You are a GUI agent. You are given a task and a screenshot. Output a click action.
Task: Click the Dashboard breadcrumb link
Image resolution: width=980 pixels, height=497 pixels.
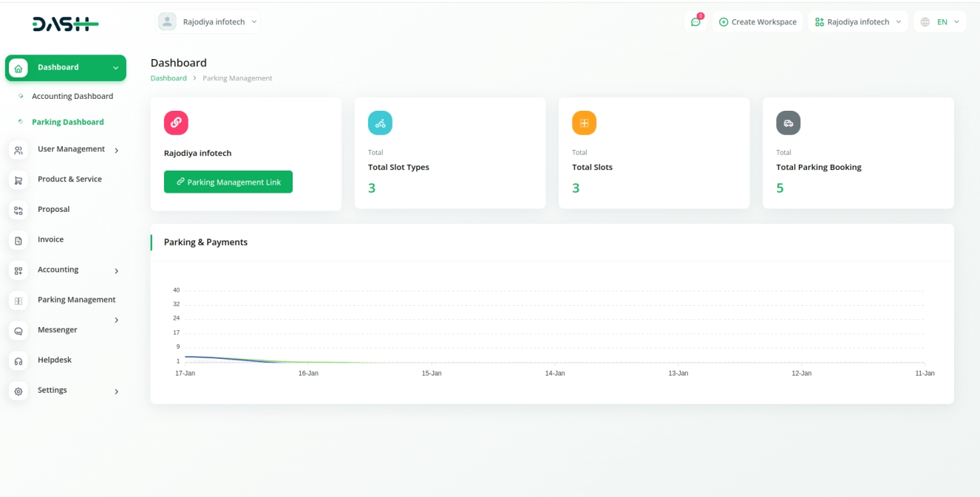click(169, 78)
